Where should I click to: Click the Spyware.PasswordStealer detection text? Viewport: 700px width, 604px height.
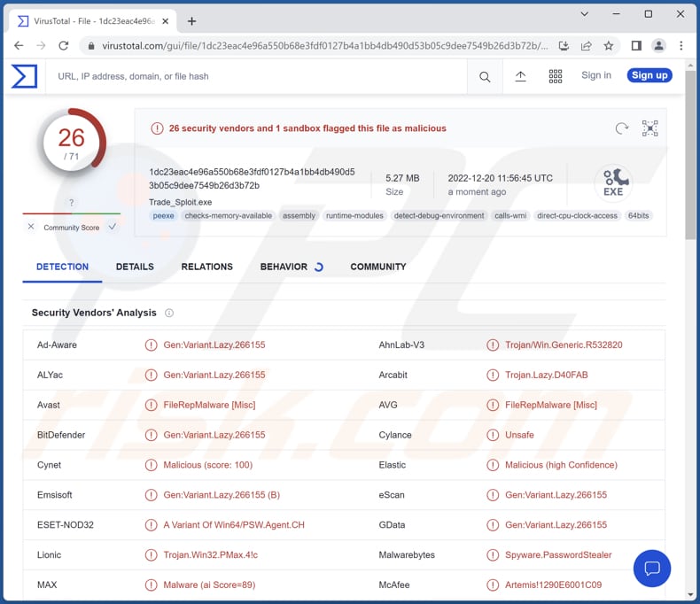[558, 555]
